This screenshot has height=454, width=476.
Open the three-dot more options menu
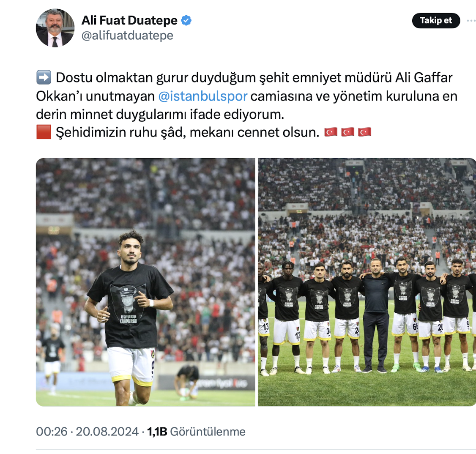click(x=471, y=21)
